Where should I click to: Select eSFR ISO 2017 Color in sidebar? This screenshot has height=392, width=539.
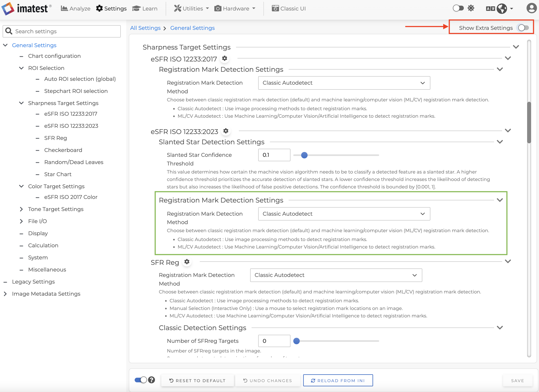pyautogui.click(x=71, y=197)
